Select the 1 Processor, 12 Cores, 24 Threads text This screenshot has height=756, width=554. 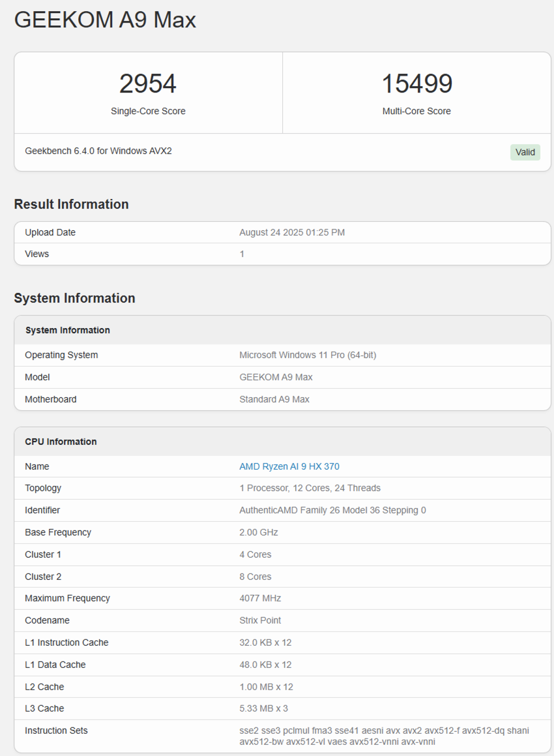pos(310,488)
